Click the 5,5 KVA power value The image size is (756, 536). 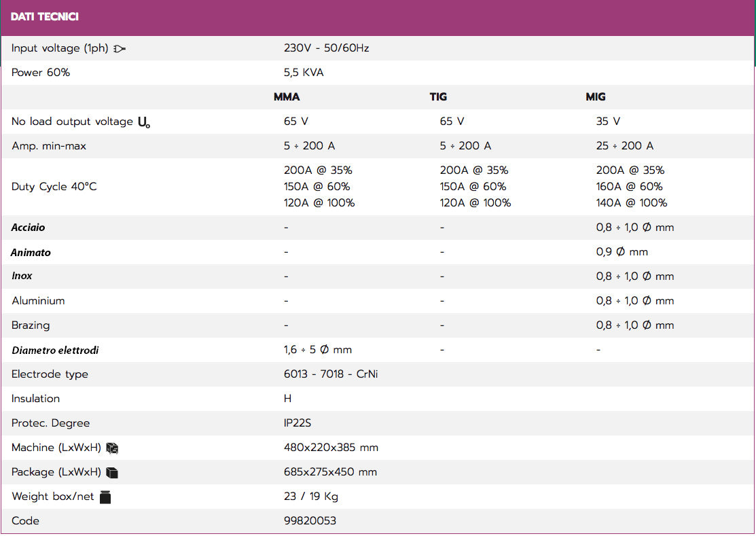click(304, 73)
